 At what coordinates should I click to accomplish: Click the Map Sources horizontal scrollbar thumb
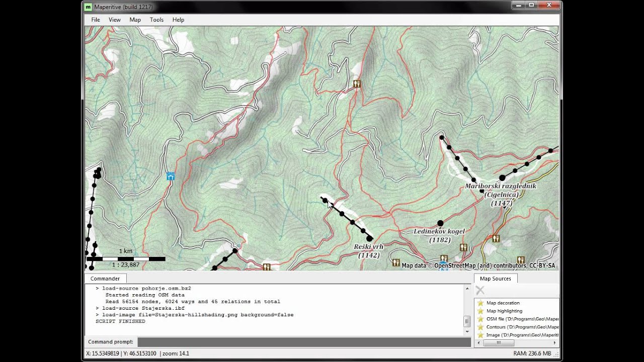tap(498, 343)
